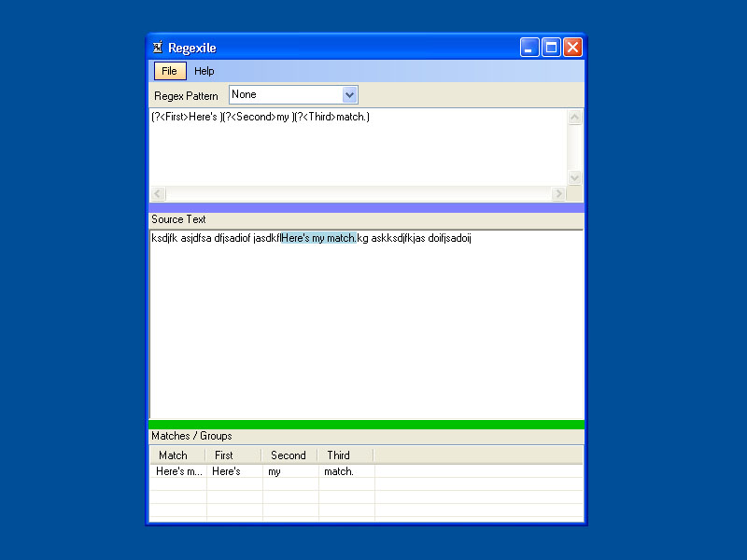Maximize the Regexile window

(551, 48)
